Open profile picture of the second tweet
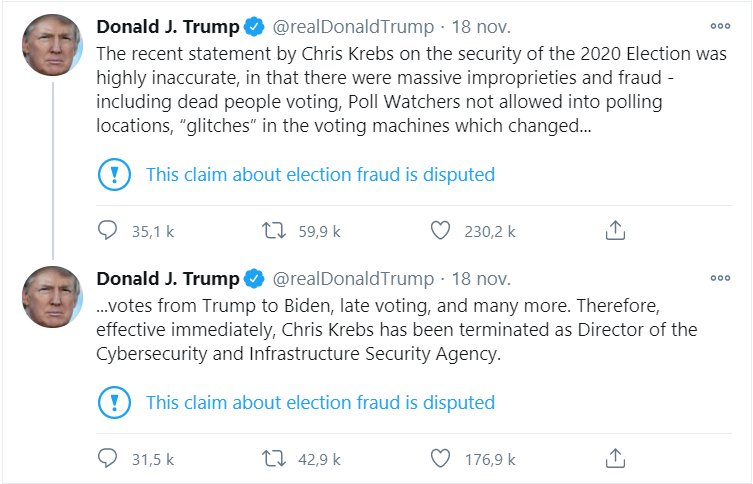Image resolution: width=753 pixels, height=484 pixels. point(52,297)
